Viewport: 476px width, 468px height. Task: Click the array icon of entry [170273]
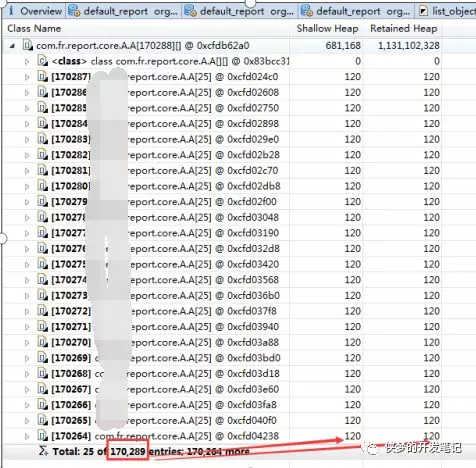click(43, 295)
